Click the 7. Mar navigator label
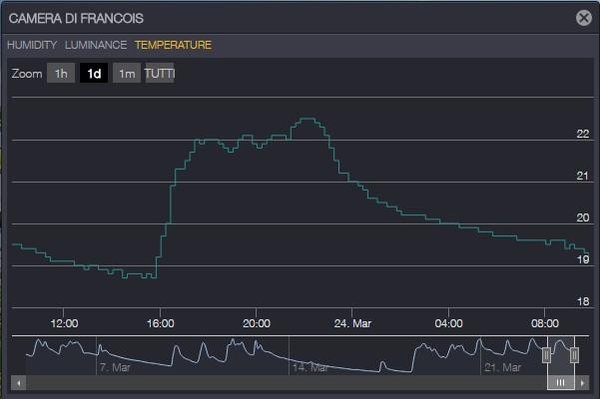Image resolution: width=600 pixels, height=399 pixels. tap(115, 368)
